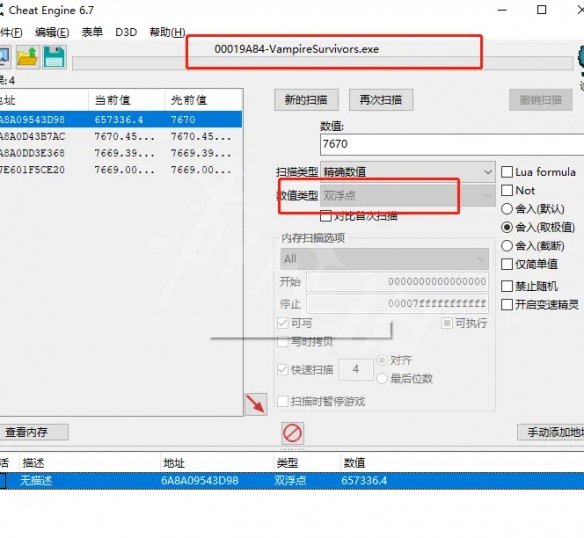Maximize the Cheat Engine window
584x538 pixels.
[x=541, y=10]
